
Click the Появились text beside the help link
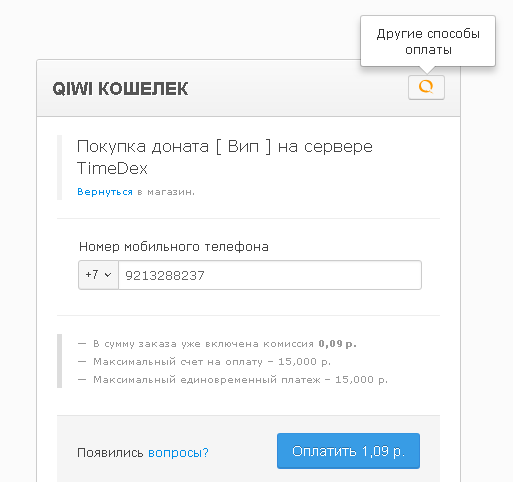point(110,453)
